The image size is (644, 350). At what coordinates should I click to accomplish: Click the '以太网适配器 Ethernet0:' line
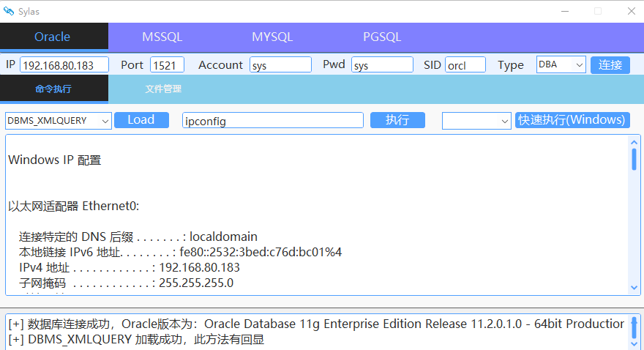click(73, 206)
